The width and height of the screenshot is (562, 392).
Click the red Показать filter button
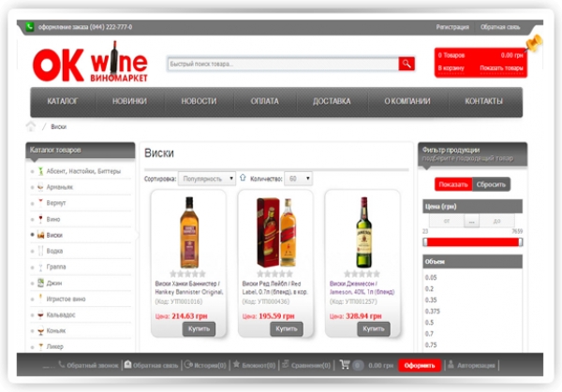click(x=453, y=184)
